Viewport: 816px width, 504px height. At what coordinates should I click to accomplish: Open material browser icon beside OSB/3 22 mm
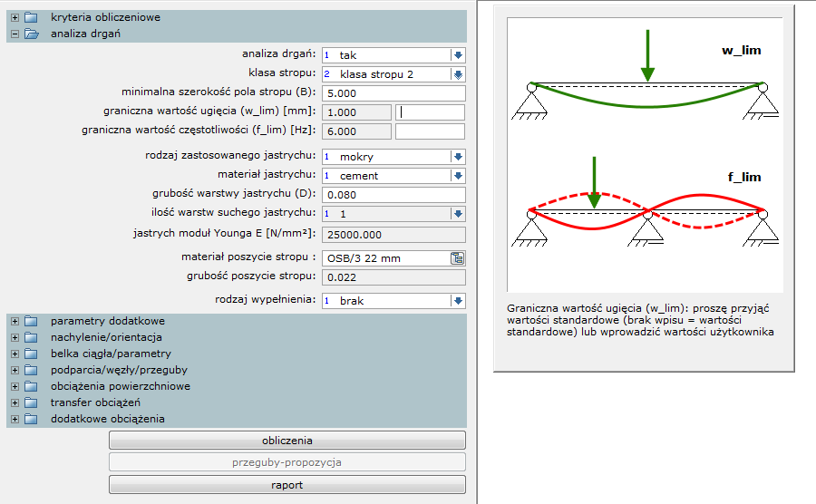[x=458, y=258]
